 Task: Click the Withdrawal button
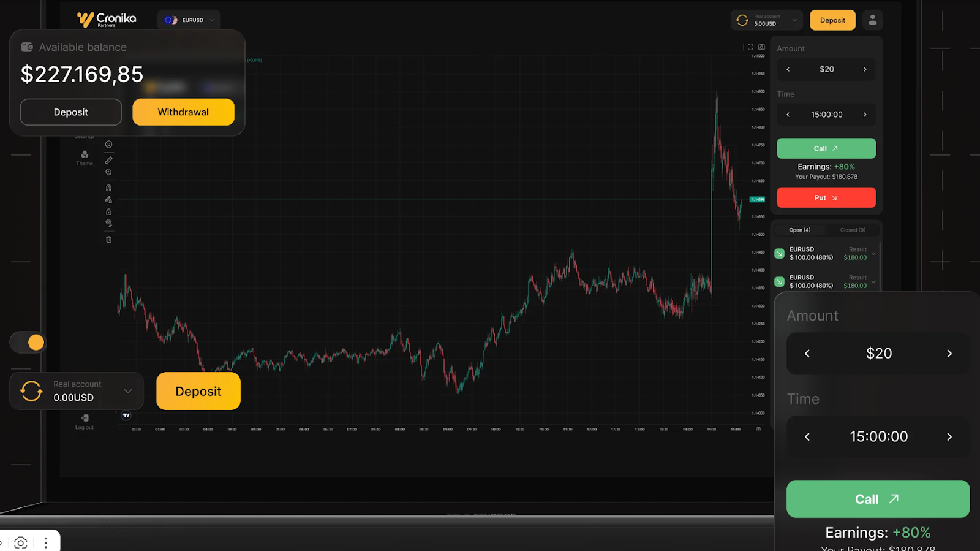click(183, 112)
